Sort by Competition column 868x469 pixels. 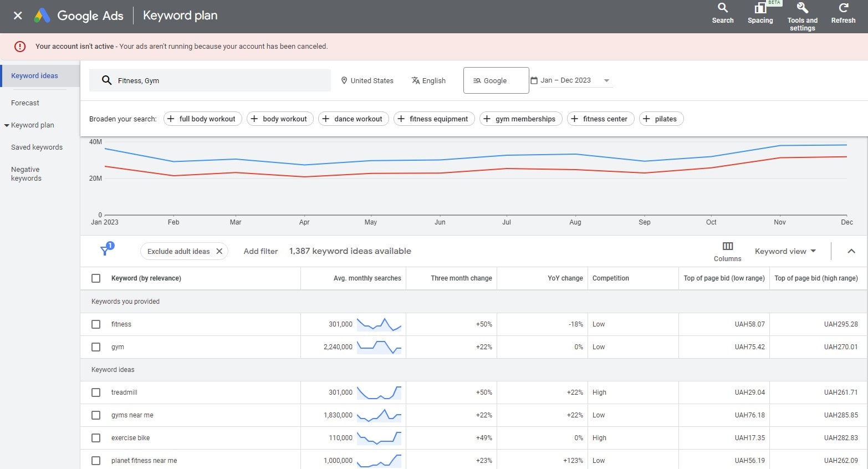tap(610, 278)
